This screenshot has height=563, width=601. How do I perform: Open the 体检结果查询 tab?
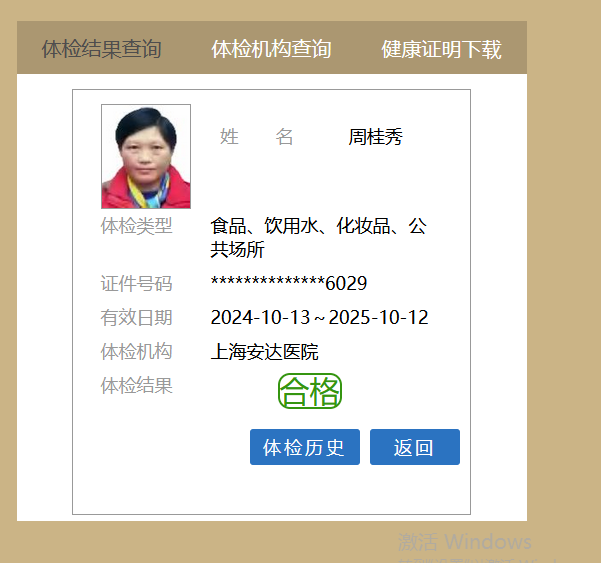[x=101, y=49]
